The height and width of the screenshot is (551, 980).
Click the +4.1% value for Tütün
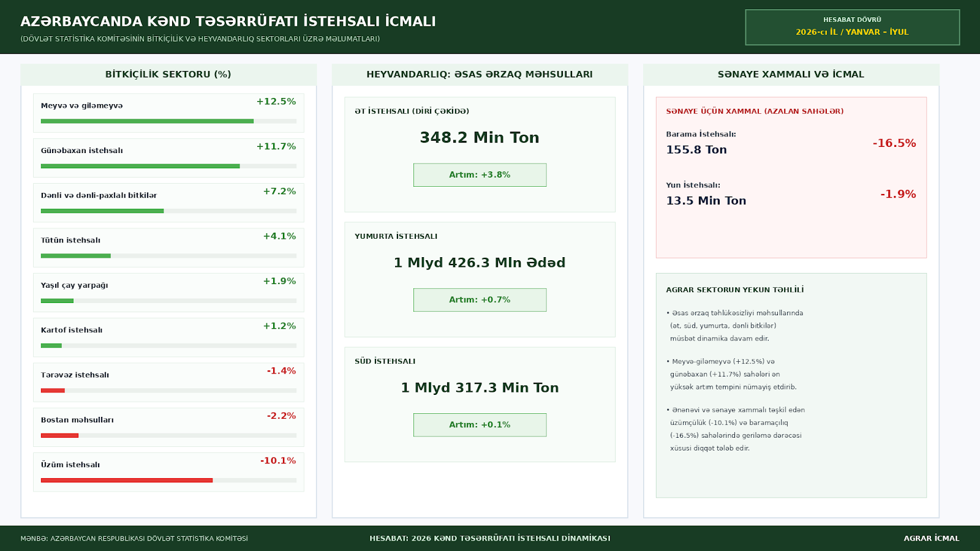[x=279, y=236]
